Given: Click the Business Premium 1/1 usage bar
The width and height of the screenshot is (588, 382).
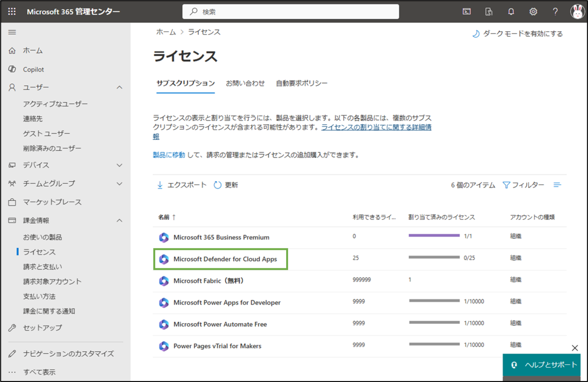Looking at the screenshot, I should 434,236.
